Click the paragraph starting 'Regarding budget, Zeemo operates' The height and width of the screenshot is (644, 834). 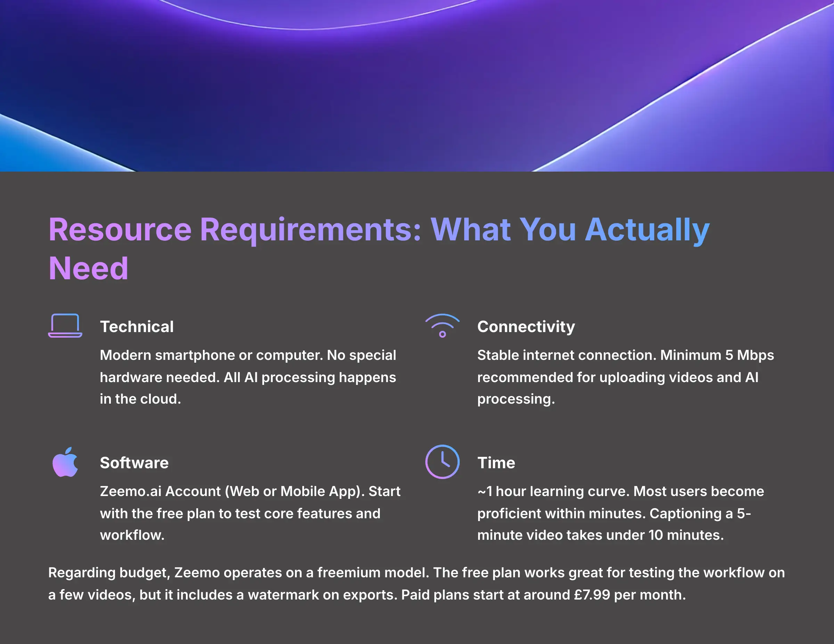417,584
